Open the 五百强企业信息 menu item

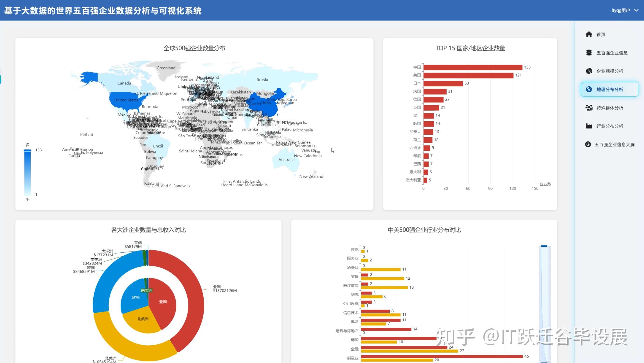610,53
